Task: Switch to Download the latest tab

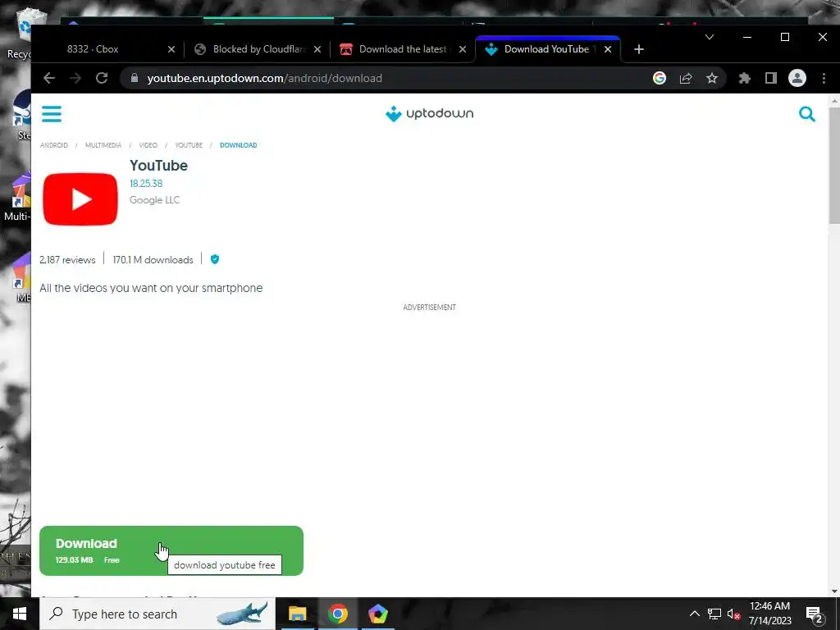Action: coord(402,49)
